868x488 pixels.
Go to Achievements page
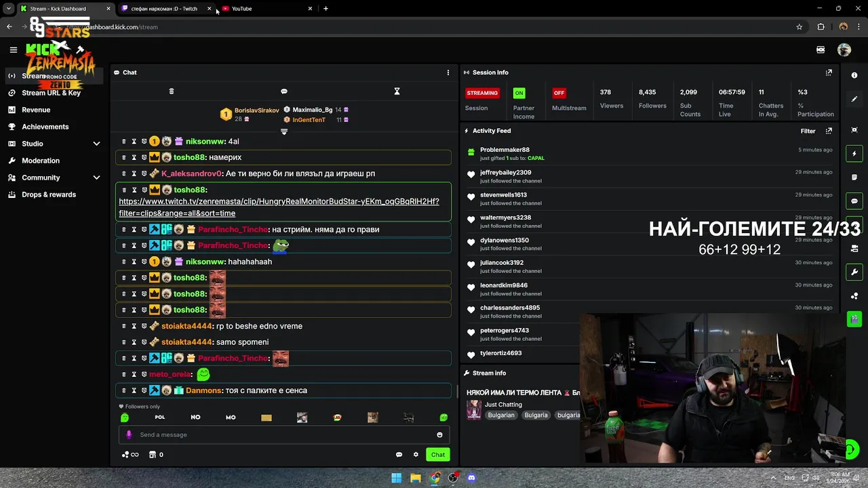[x=45, y=127]
